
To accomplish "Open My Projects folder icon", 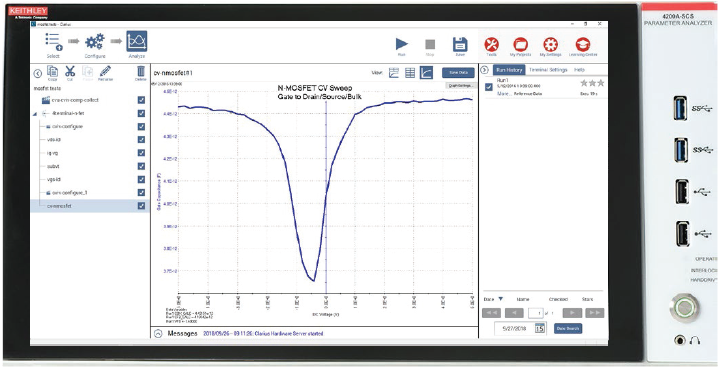I will point(521,45).
